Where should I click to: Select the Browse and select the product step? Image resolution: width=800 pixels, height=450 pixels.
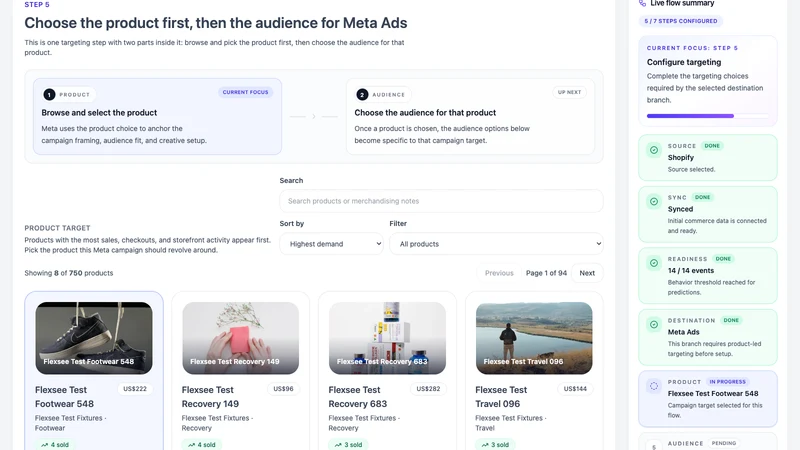157,116
